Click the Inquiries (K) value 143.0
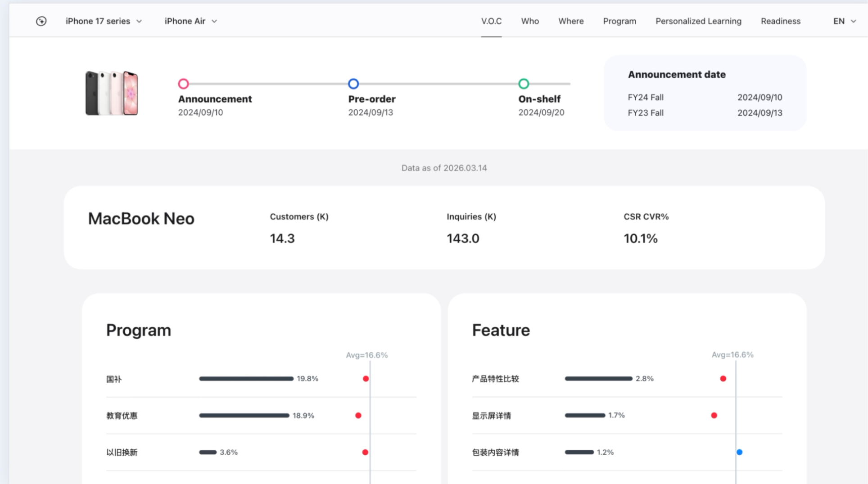868x484 pixels. tap(463, 238)
